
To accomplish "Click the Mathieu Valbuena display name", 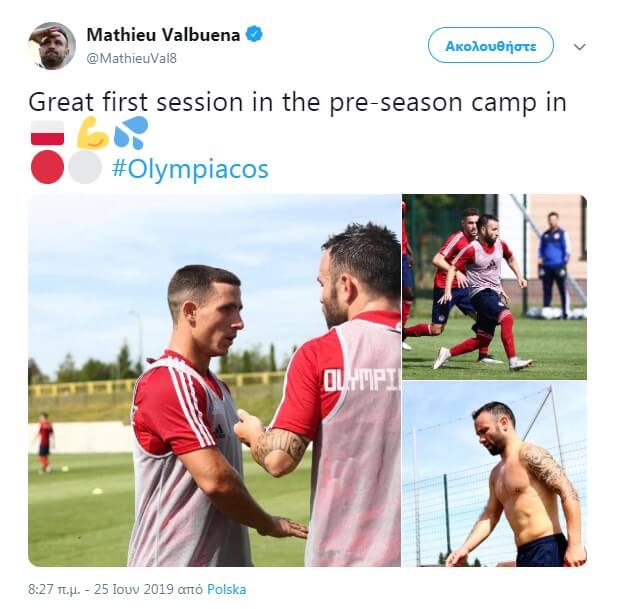I will [163, 35].
